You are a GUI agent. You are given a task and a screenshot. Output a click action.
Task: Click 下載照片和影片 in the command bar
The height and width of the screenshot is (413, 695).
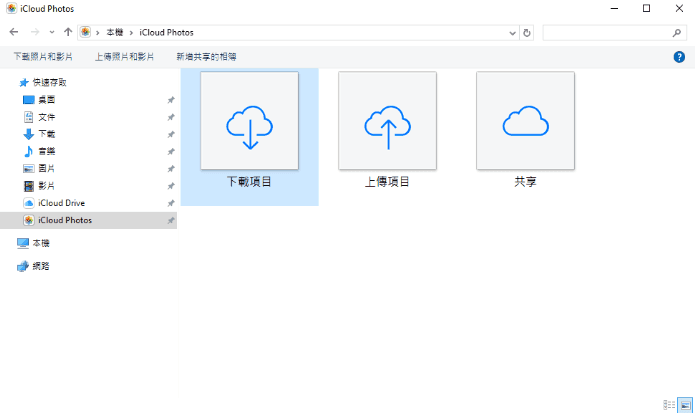coord(43,57)
